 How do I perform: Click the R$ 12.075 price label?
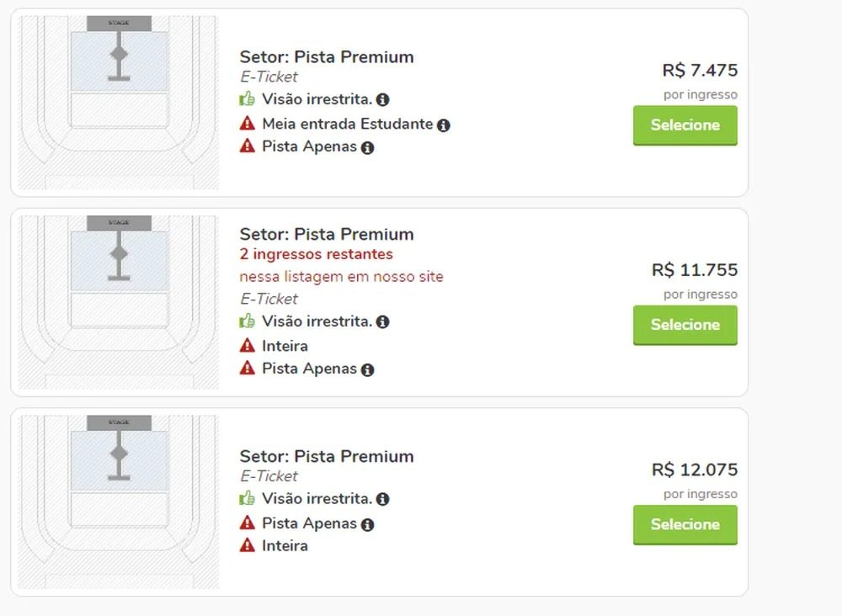pos(695,470)
